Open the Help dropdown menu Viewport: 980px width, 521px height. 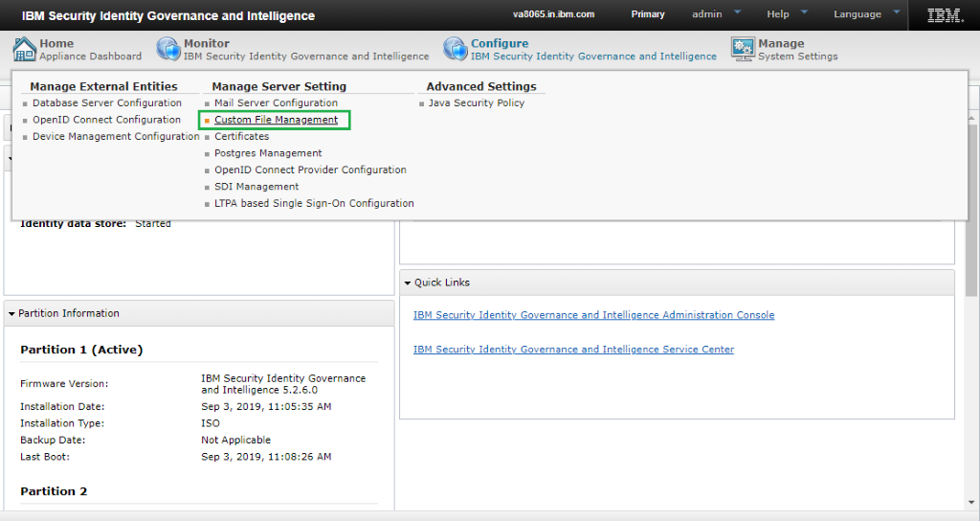[x=788, y=13]
